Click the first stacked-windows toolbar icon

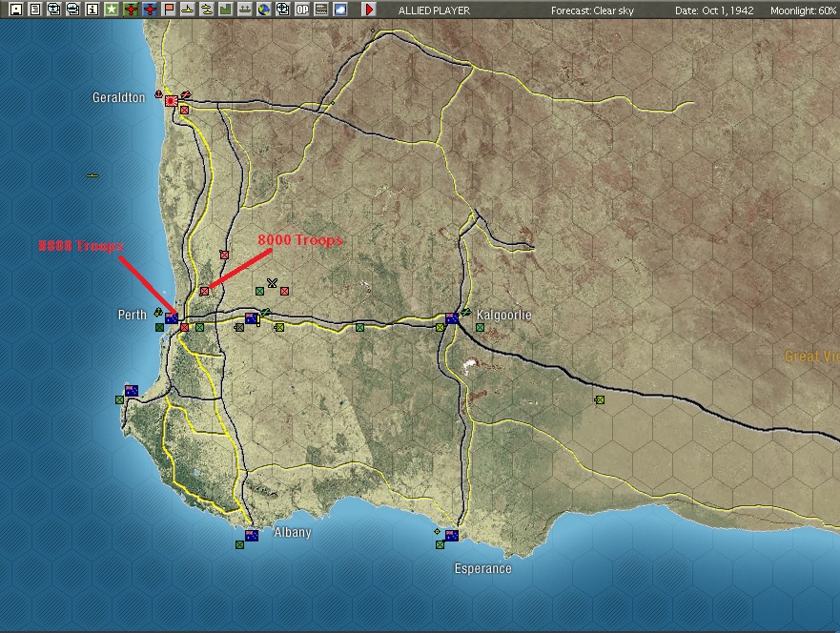pyautogui.click(x=54, y=10)
